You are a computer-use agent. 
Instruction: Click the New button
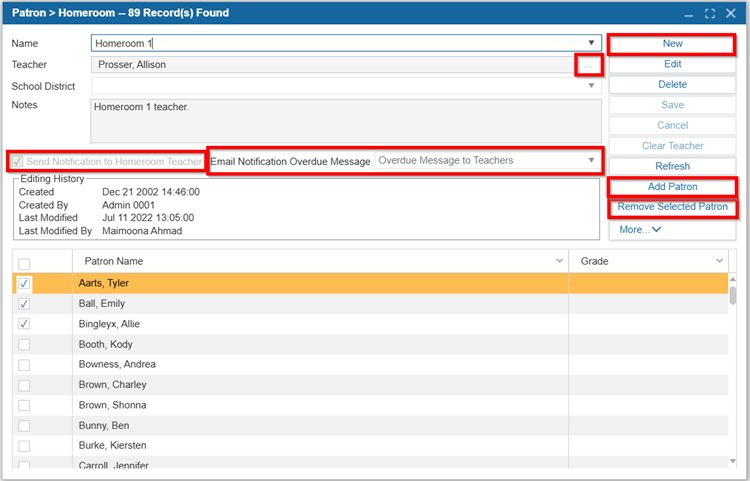coord(672,44)
